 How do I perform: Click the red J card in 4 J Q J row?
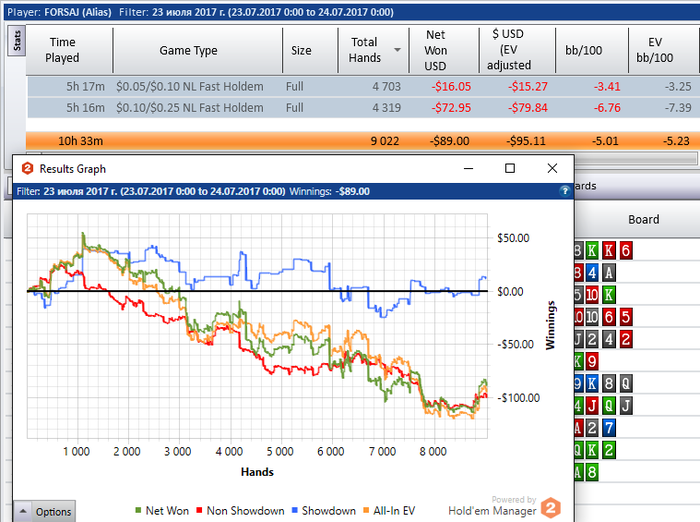pyautogui.click(x=592, y=406)
